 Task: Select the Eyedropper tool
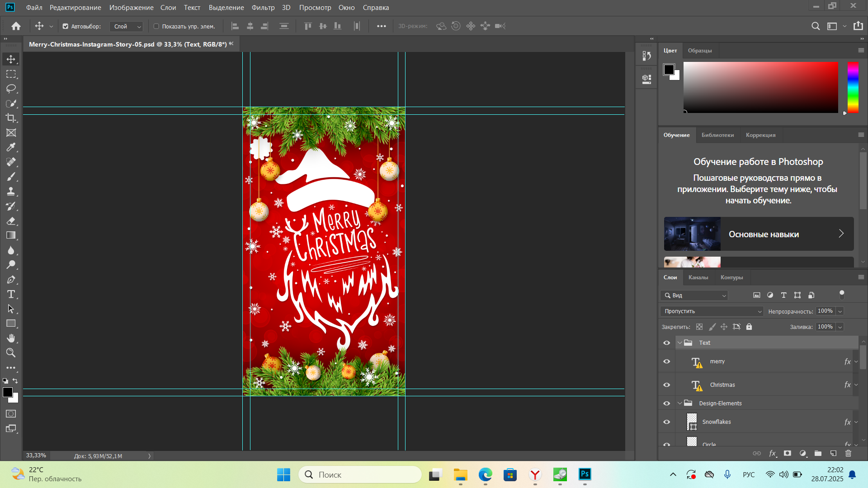[x=11, y=147]
